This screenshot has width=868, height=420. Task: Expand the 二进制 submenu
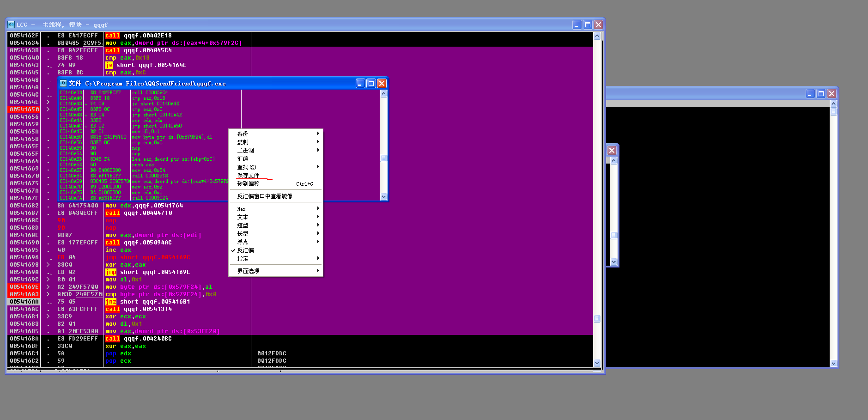tap(276, 151)
